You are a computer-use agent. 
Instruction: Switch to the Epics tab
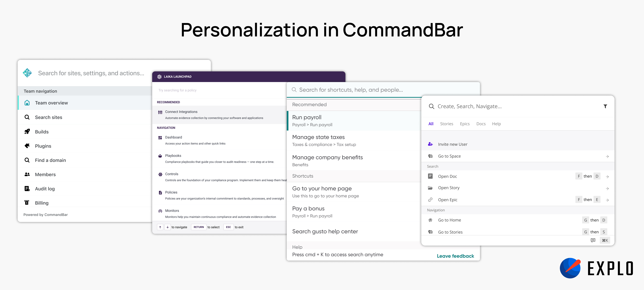(x=465, y=124)
